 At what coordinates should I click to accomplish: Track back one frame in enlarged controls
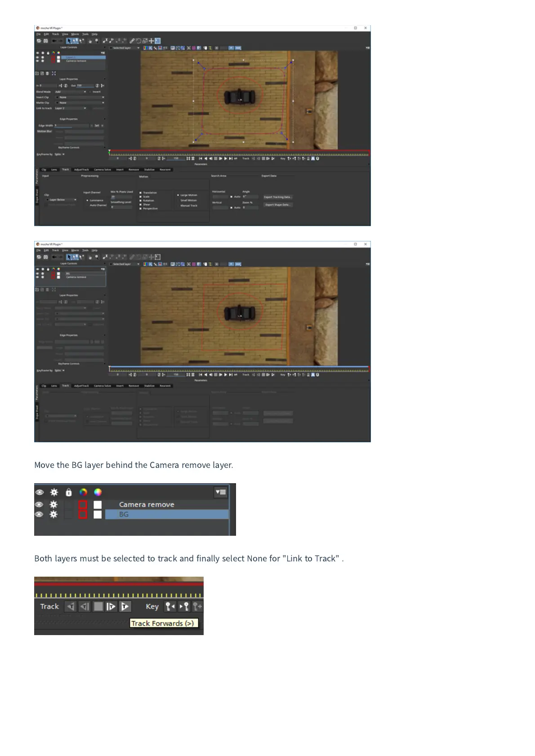[x=84, y=606]
